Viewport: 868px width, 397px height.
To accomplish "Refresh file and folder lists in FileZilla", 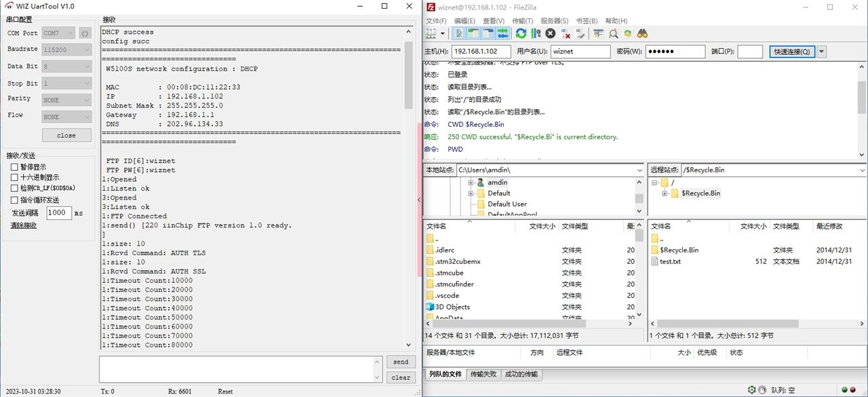I will [x=521, y=33].
